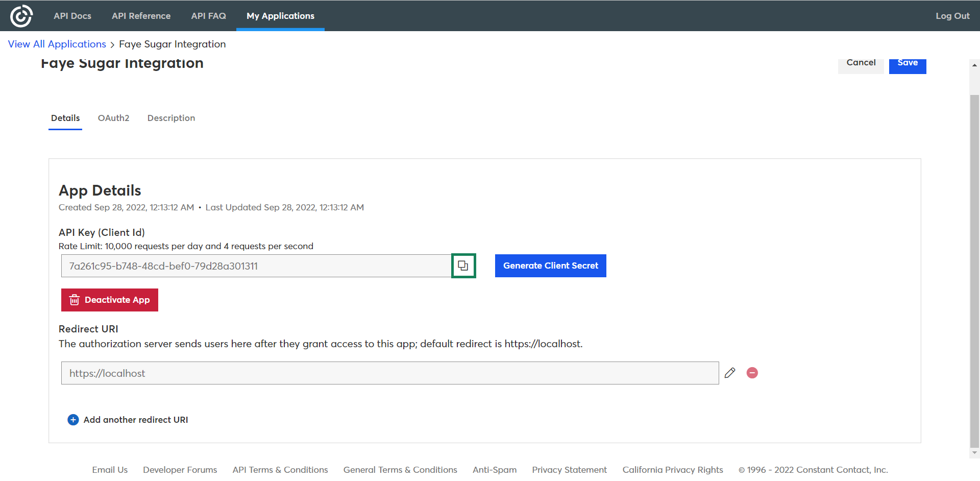980x481 pixels.
Task: Save the application changes
Action: coord(907,64)
